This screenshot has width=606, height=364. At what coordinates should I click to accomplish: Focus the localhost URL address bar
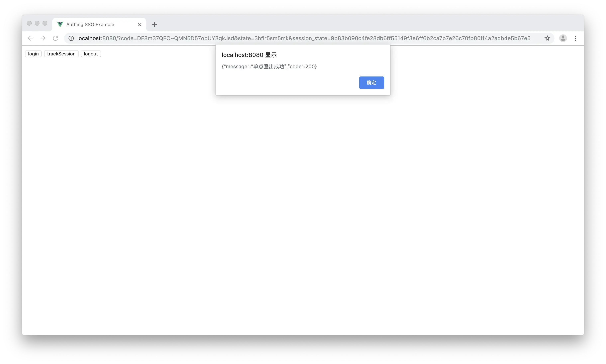click(x=304, y=38)
